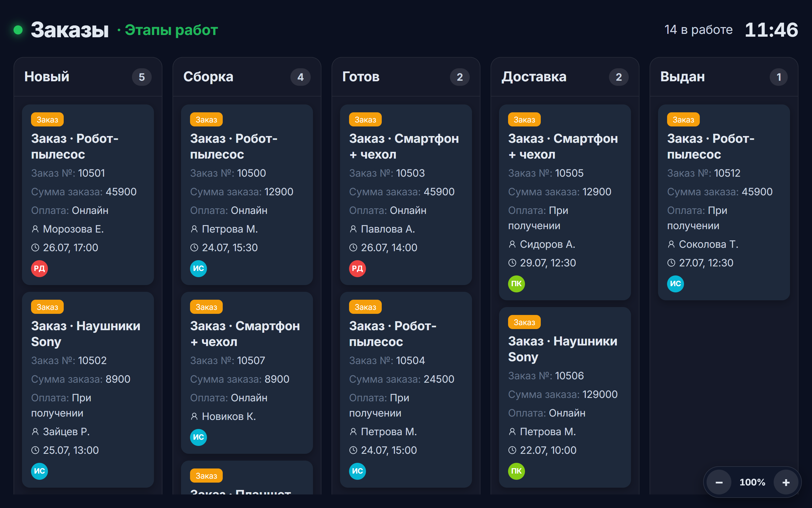Click the РД avatar on order 10501
Viewport: 812px width, 508px height.
(x=39, y=268)
